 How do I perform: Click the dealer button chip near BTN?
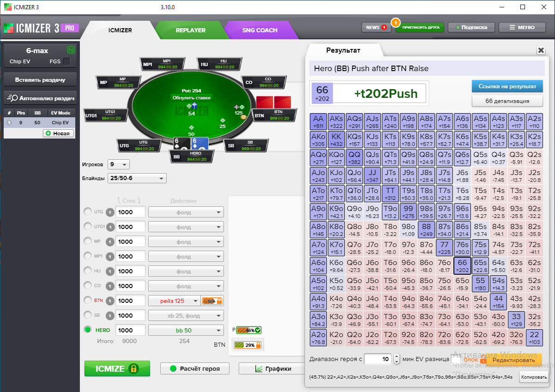tap(243, 117)
